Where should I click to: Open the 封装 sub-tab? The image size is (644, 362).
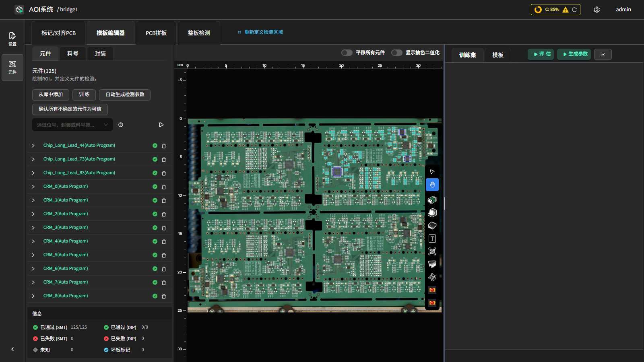(100, 53)
